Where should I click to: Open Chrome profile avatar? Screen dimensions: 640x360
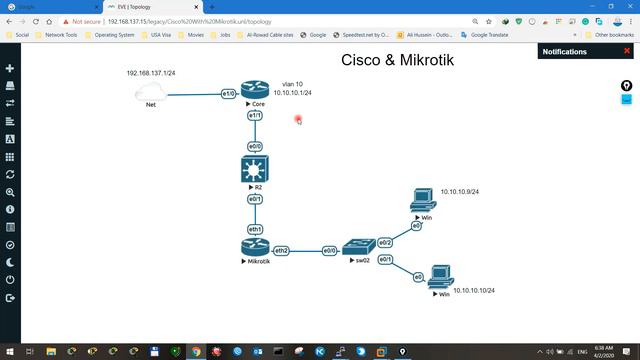[618, 22]
